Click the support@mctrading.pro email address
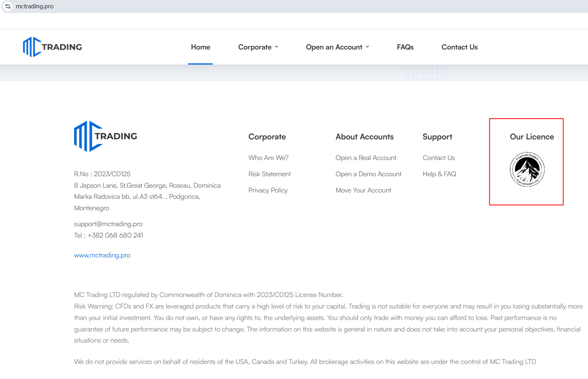This screenshot has width=588, height=379. [x=108, y=224]
